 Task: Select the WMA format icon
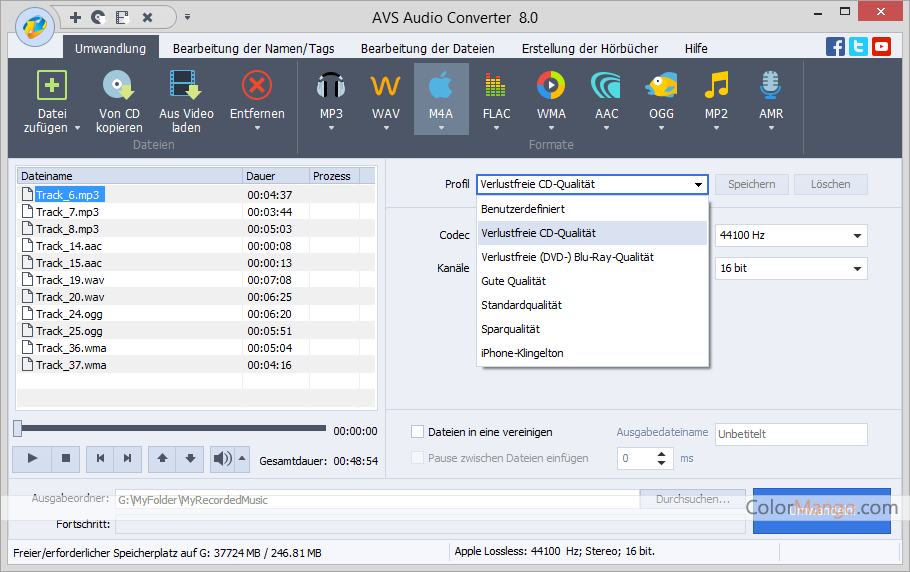point(551,85)
